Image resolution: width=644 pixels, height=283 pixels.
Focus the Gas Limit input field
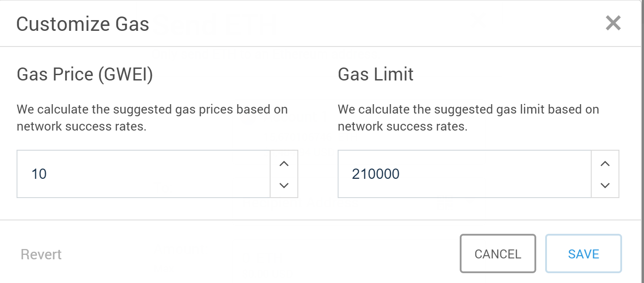(x=464, y=174)
